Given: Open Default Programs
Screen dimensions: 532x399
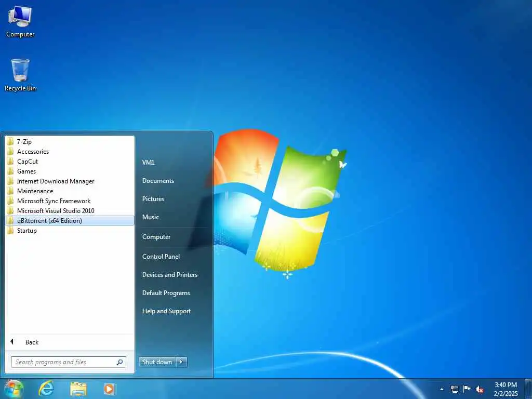Looking at the screenshot, I should pyautogui.click(x=166, y=293).
